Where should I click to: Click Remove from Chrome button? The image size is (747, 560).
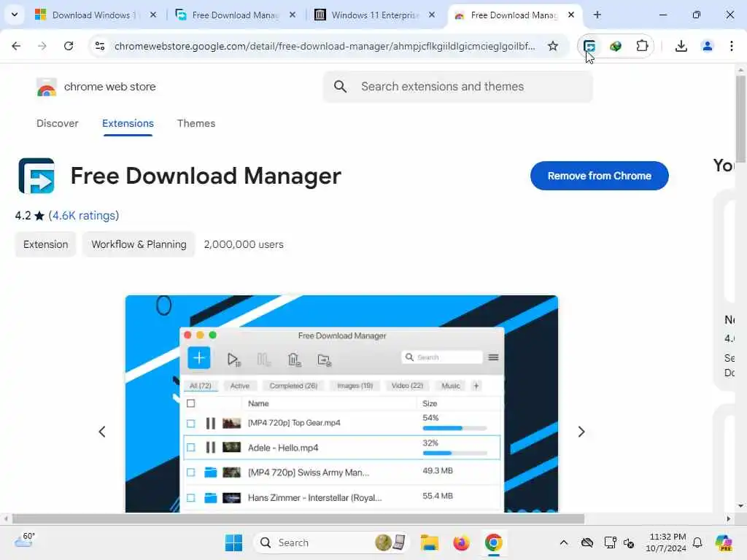[600, 176]
